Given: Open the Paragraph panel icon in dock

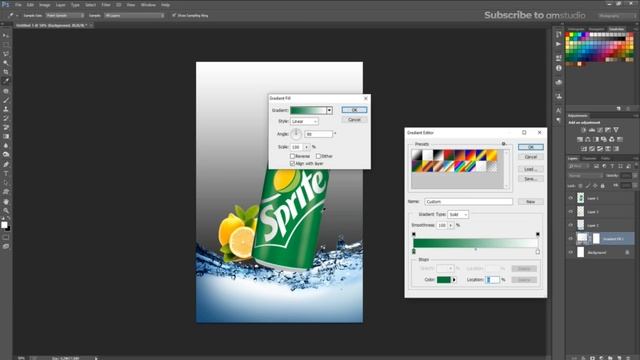Looking at the screenshot, I should point(558,120).
